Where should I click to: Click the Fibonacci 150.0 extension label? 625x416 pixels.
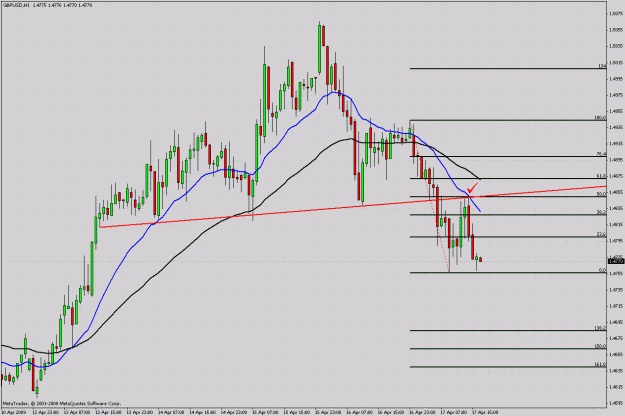tap(600, 346)
